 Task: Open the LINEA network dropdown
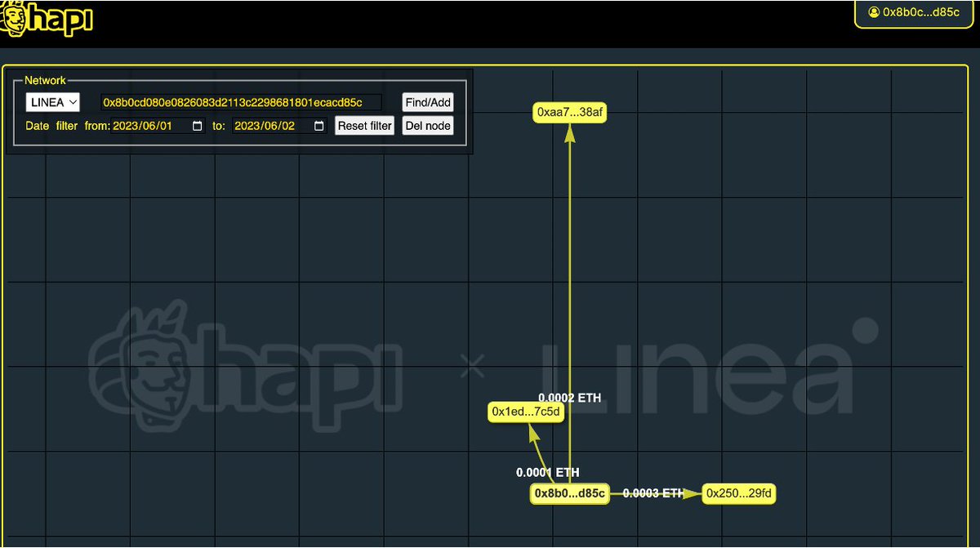pos(52,102)
